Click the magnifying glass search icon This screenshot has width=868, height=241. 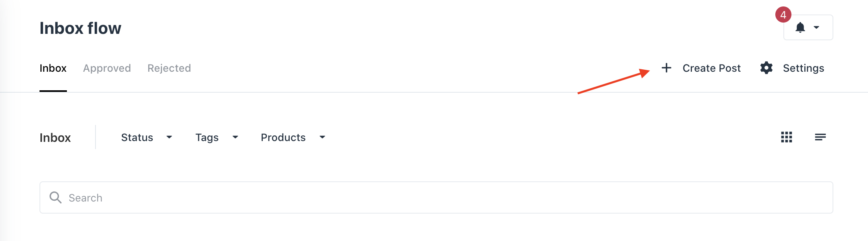tap(56, 197)
